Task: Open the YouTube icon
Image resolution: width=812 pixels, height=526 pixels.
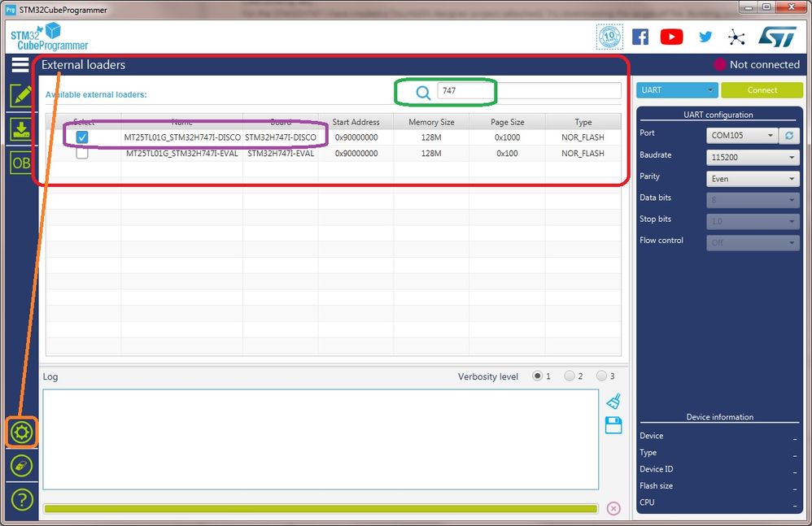Action: pyautogui.click(x=672, y=37)
